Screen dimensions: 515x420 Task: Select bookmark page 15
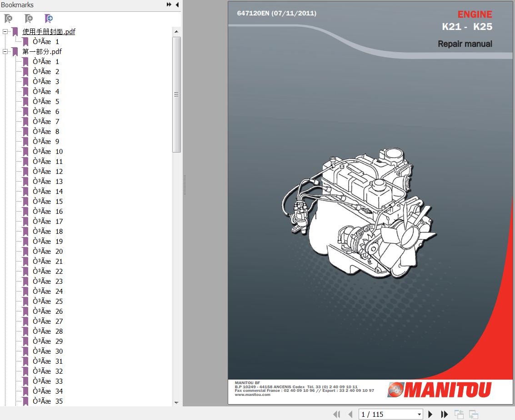point(48,202)
